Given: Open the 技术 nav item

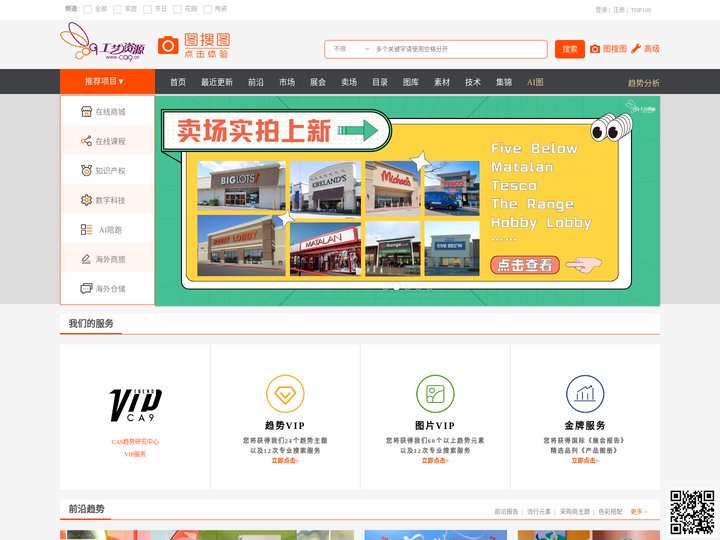Looking at the screenshot, I should click(472, 82).
